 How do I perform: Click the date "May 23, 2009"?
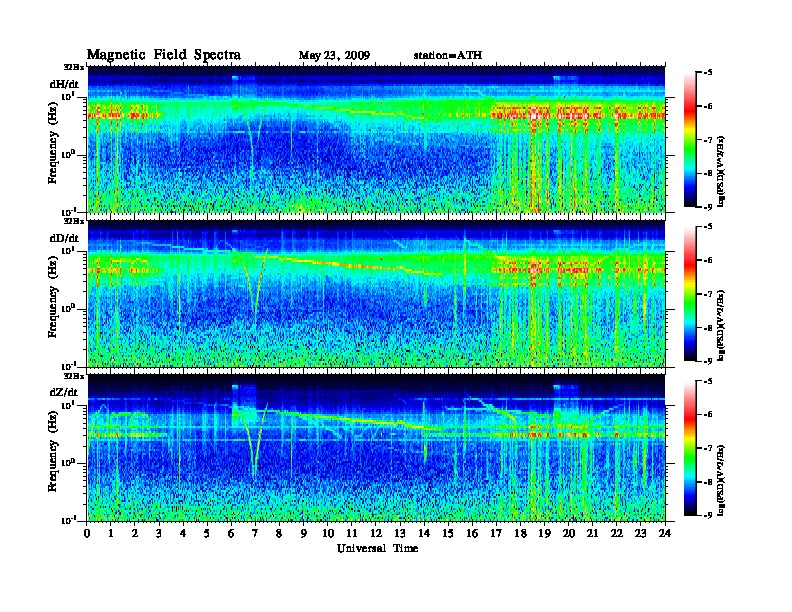pyautogui.click(x=334, y=56)
